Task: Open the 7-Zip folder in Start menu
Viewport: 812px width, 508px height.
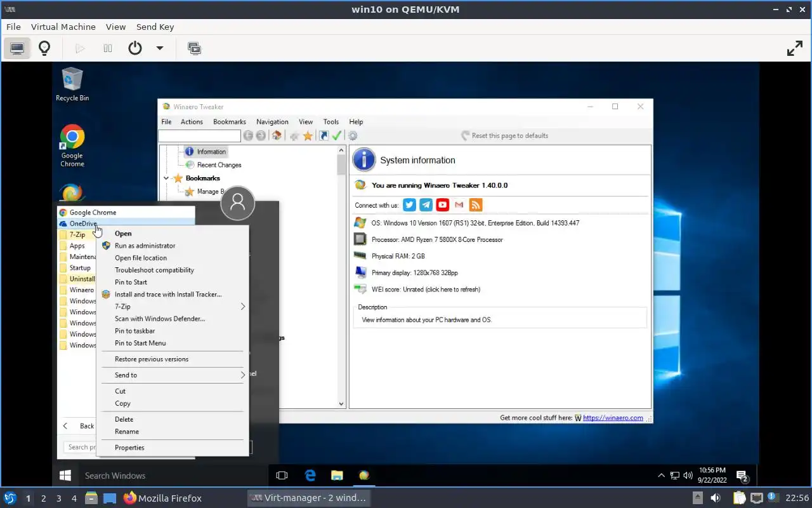Action: click(77, 235)
